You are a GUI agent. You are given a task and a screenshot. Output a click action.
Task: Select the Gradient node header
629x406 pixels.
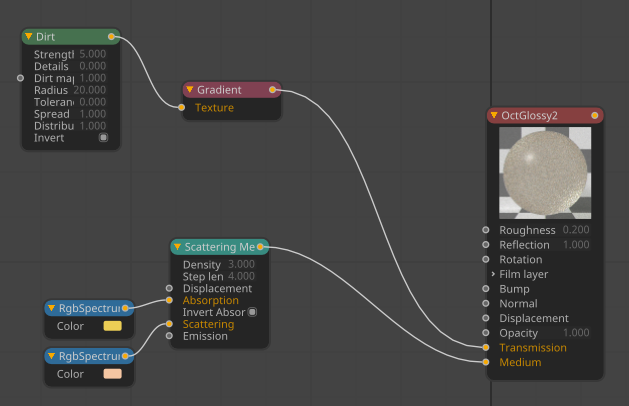[231, 90]
